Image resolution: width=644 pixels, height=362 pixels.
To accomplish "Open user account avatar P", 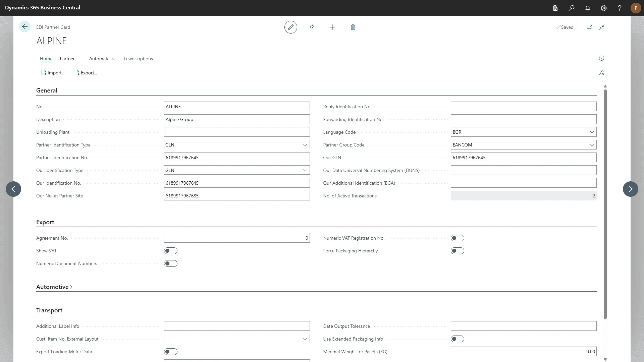I will (636, 8).
